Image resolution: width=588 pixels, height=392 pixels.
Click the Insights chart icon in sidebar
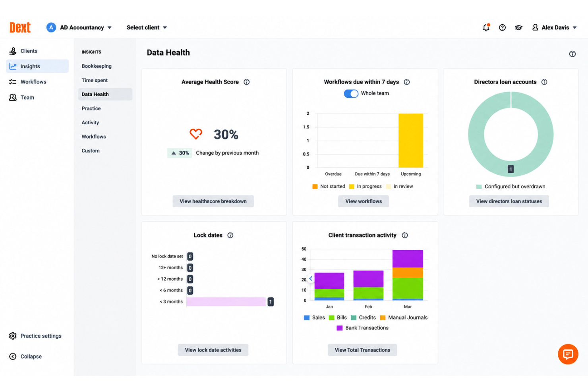(x=13, y=66)
